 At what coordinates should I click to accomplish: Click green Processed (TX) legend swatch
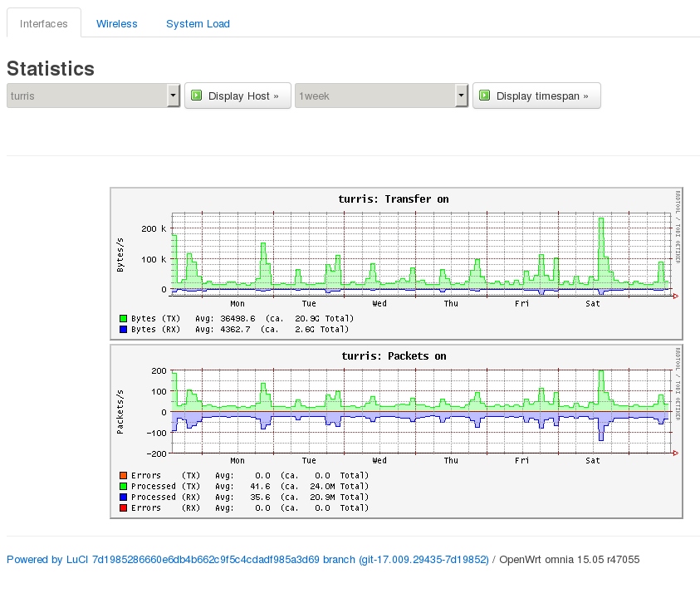pyautogui.click(x=123, y=486)
